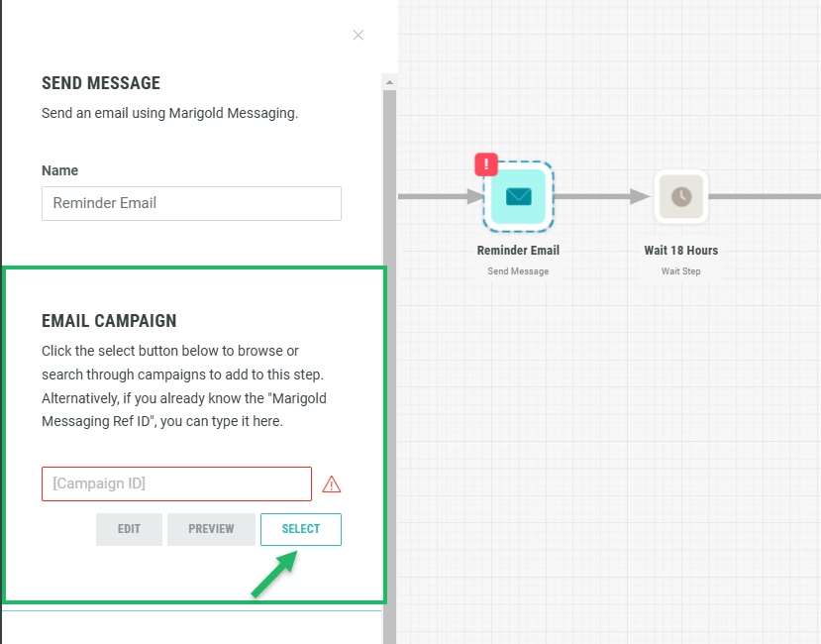
Task: Click the PREVIEW button
Action: (x=211, y=529)
